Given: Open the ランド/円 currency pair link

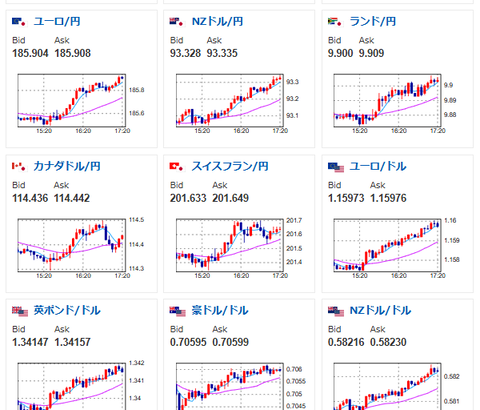Looking at the screenshot, I should pyautogui.click(x=373, y=22).
